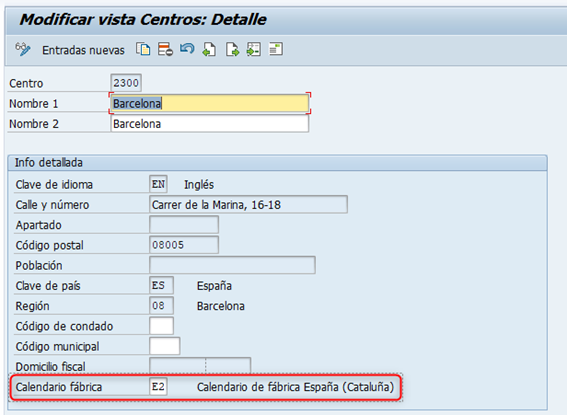Image resolution: width=567 pixels, height=415 pixels.
Task: Click Entradas nuevas button
Action: 83,50
